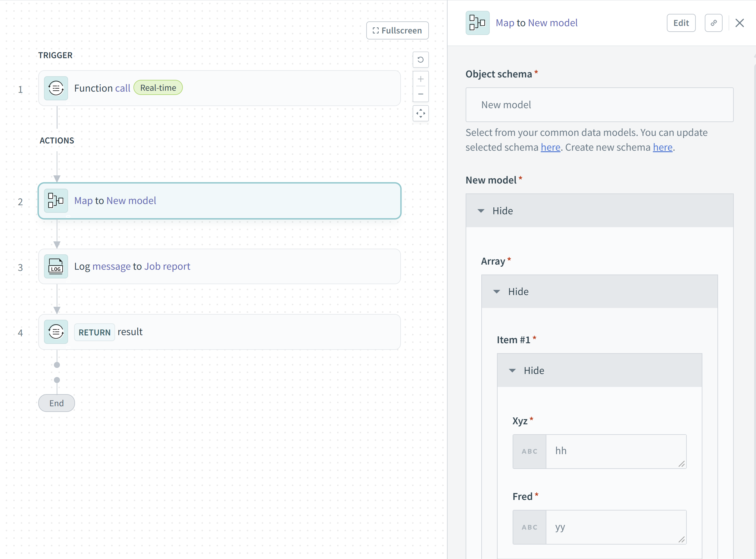Click the 'New model' link in the panel title
The height and width of the screenshot is (559, 756).
[x=553, y=23]
